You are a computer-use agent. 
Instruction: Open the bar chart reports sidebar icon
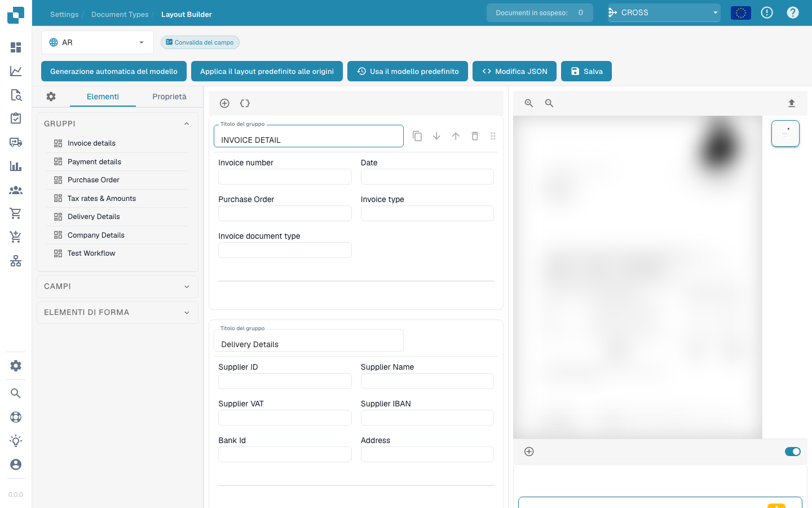tap(16, 166)
